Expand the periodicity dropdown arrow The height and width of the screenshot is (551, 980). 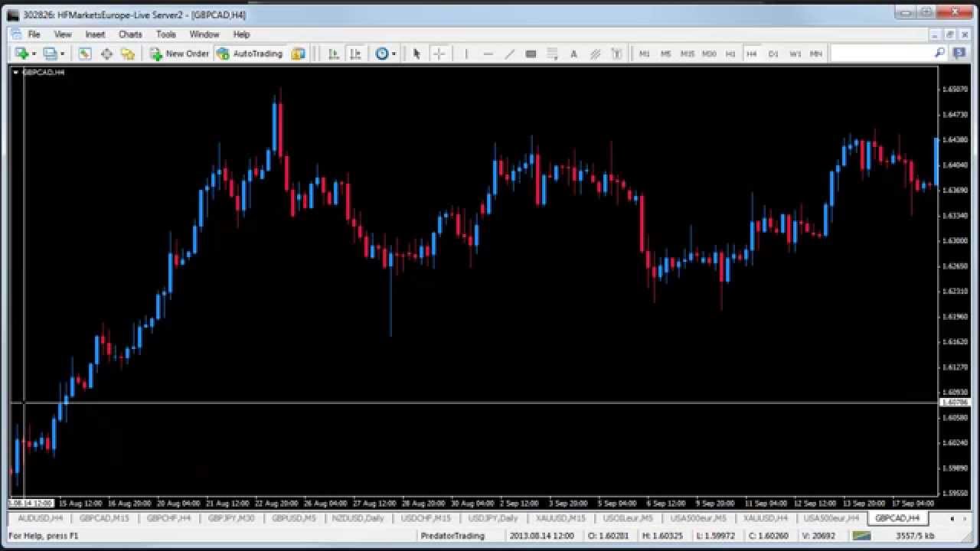click(394, 54)
